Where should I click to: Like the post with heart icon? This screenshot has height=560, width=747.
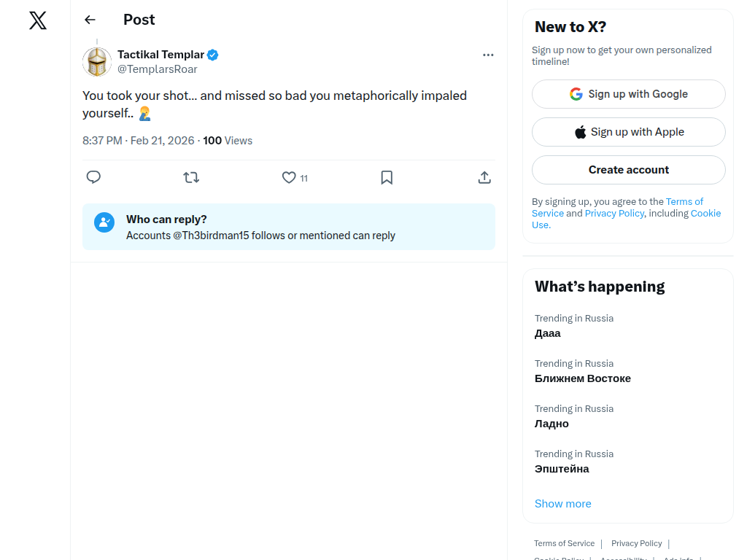coord(289,177)
